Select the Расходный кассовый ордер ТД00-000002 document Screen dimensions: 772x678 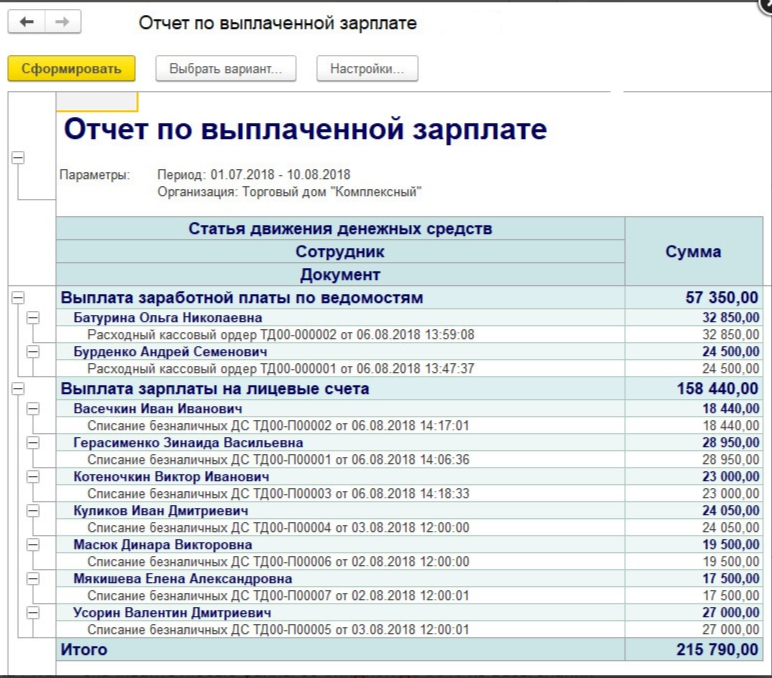coord(280,334)
